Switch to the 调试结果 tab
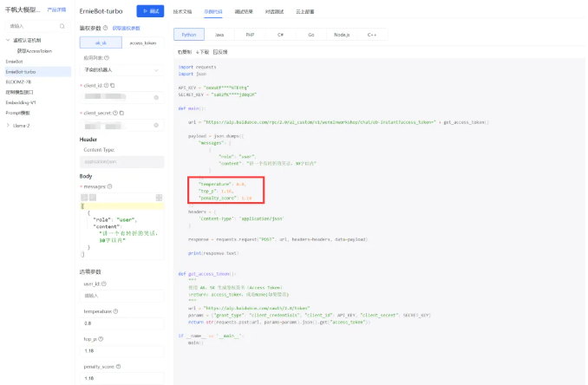The image size is (588, 385). [x=244, y=11]
